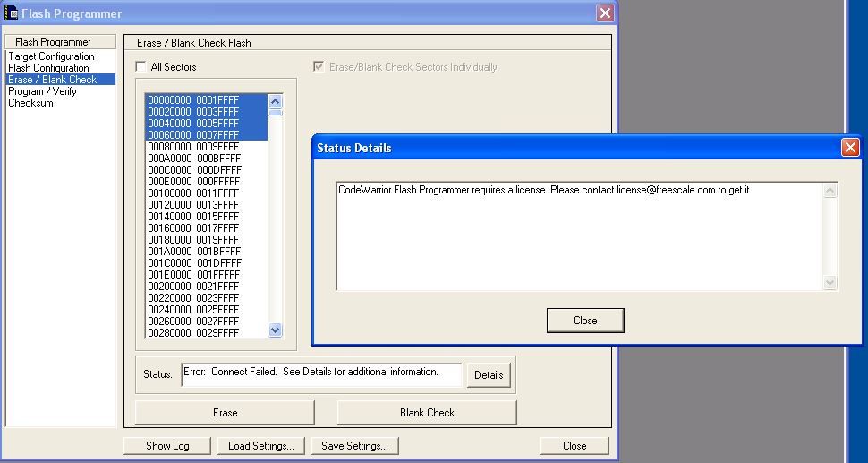Click sector list scroll up arrow
The image size is (868, 463).
pos(275,101)
